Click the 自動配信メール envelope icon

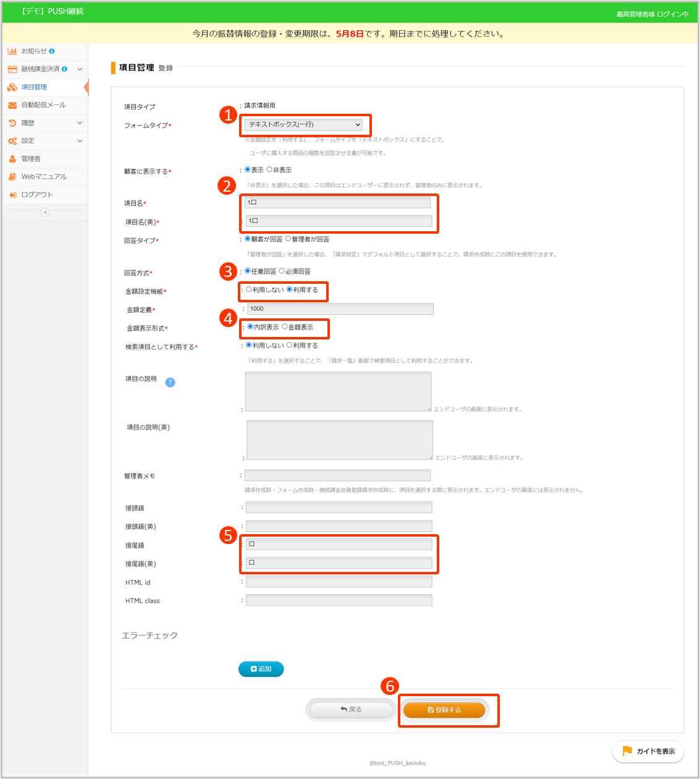(x=12, y=105)
